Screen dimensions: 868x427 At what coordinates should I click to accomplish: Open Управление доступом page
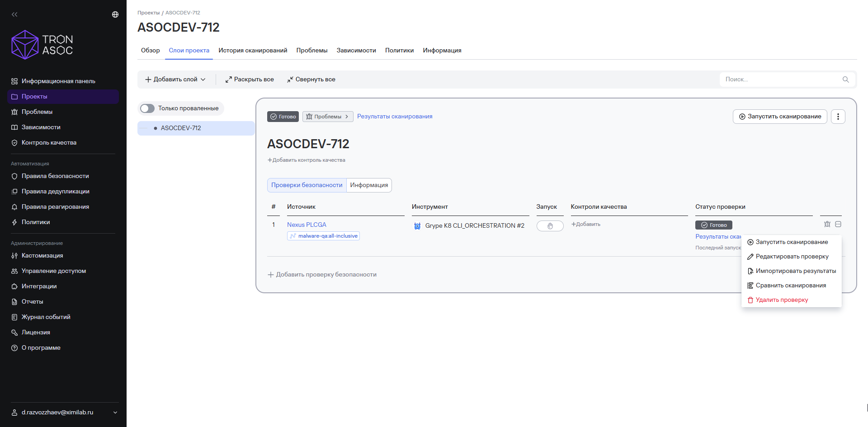click(63, 271)
